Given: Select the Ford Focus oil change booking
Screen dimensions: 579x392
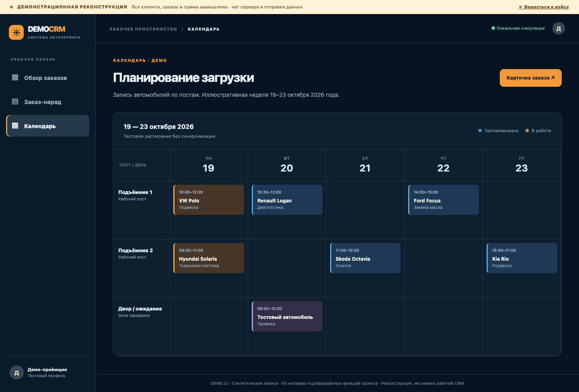Looking at the screenshot, I should pyautogui.click(x=443, y=200).
